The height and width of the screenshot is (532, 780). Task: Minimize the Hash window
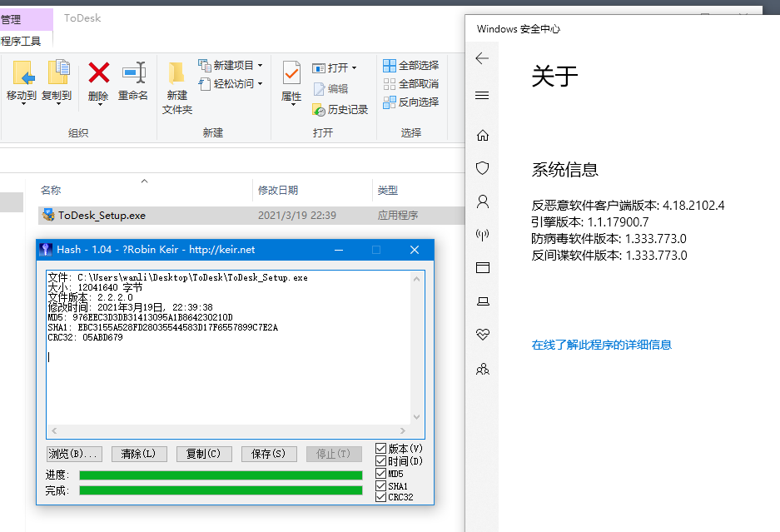coord(339,250)
